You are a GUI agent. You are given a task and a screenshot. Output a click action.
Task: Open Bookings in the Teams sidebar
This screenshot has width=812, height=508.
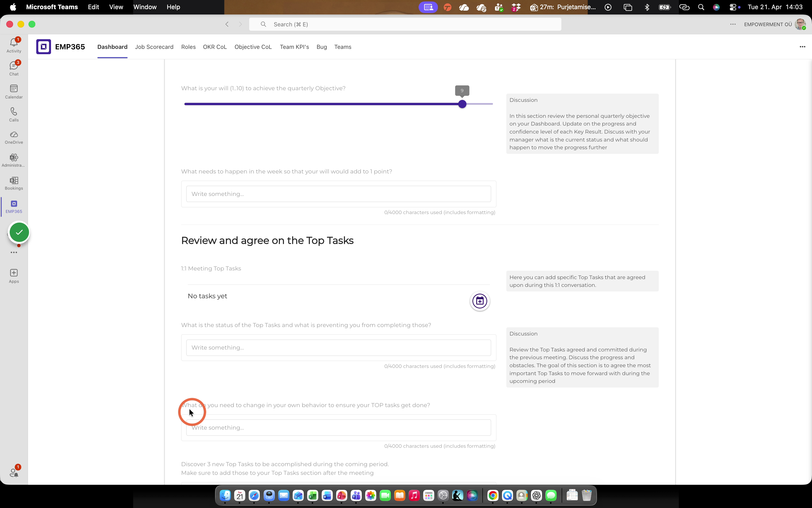point(14,183)
